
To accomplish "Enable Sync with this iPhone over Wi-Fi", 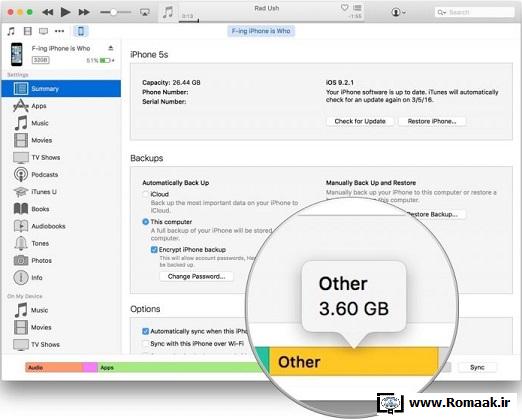I will point(145,344).
